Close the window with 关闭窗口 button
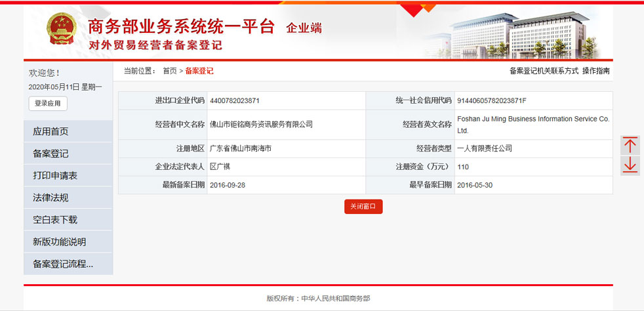The width and height of the screenshot is (644, 311). tap(363, 207)
